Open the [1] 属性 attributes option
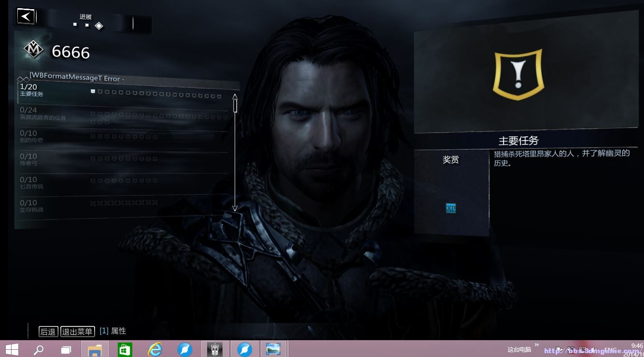This screenshot has width=644, height=357. tap(113, 331)
